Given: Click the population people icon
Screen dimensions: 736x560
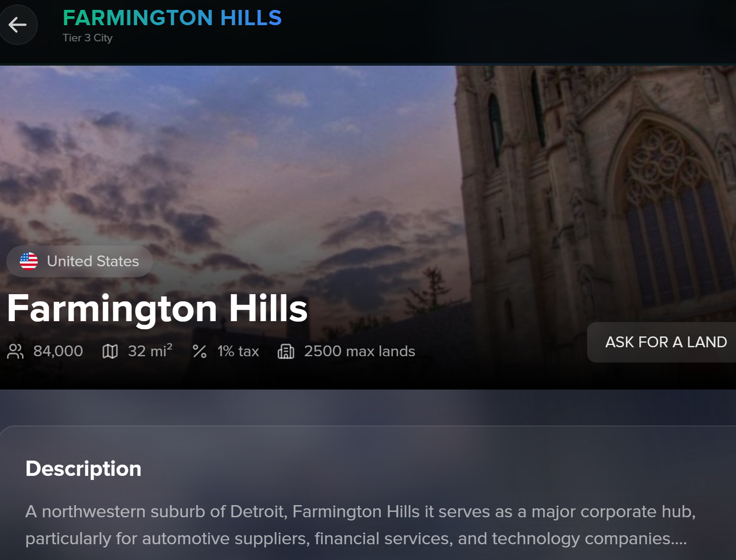Looking at the screenshot, I should tap(15, 351).
